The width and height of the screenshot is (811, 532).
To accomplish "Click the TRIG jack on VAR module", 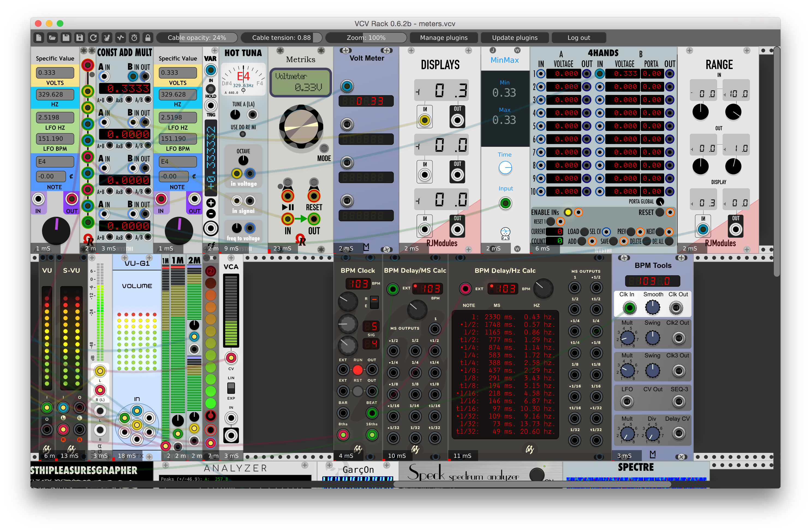I will point(211,105).
